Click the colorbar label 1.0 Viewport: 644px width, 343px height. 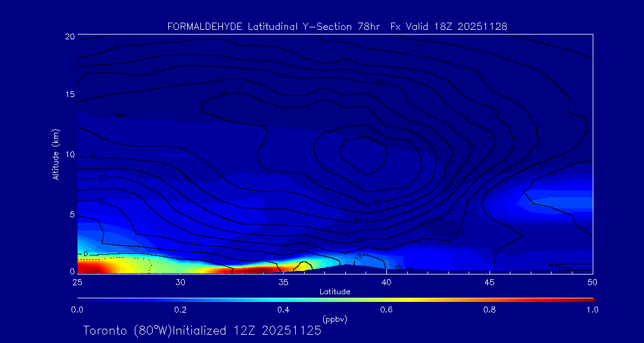(x=592, y=310)
